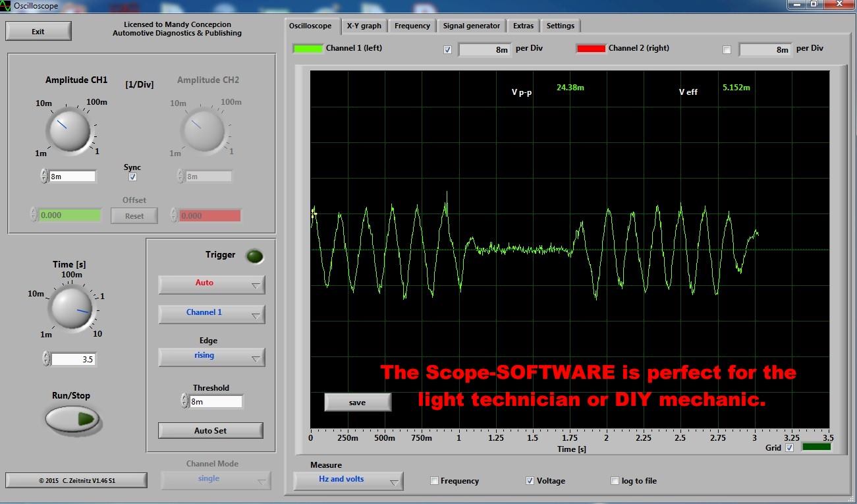Close the Oscilloscope window

pos(838,5)
